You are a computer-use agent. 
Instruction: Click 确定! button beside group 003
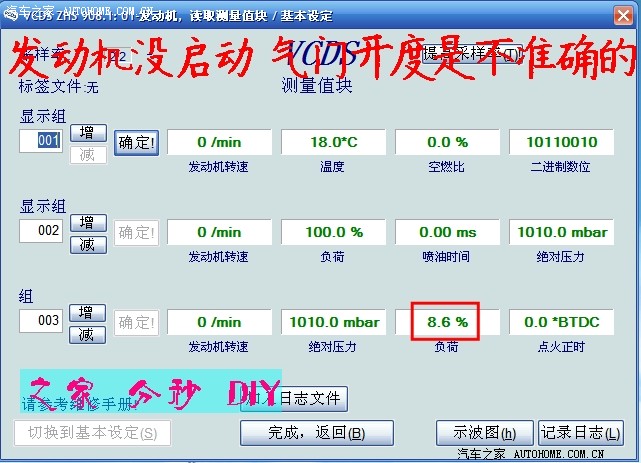point(136,322)
